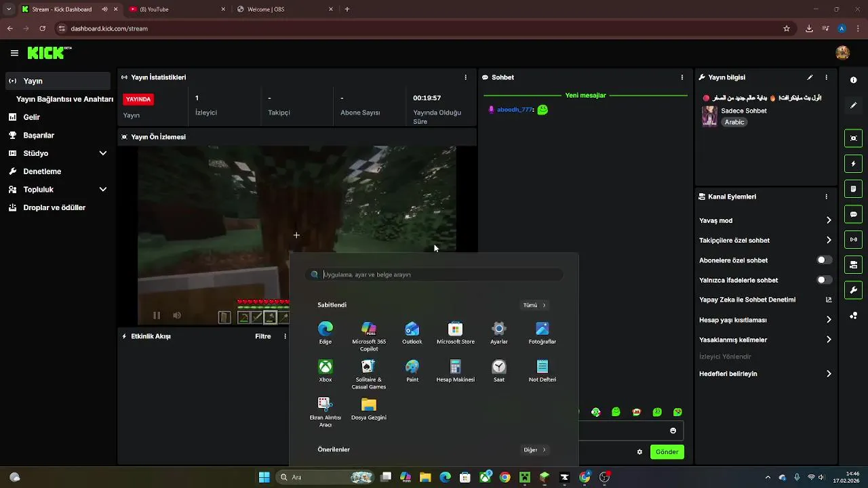Click Filtre in Etkinlik Akışı
Screen dimensions: 868x488
pyautogui.click(x=263, y=336)
